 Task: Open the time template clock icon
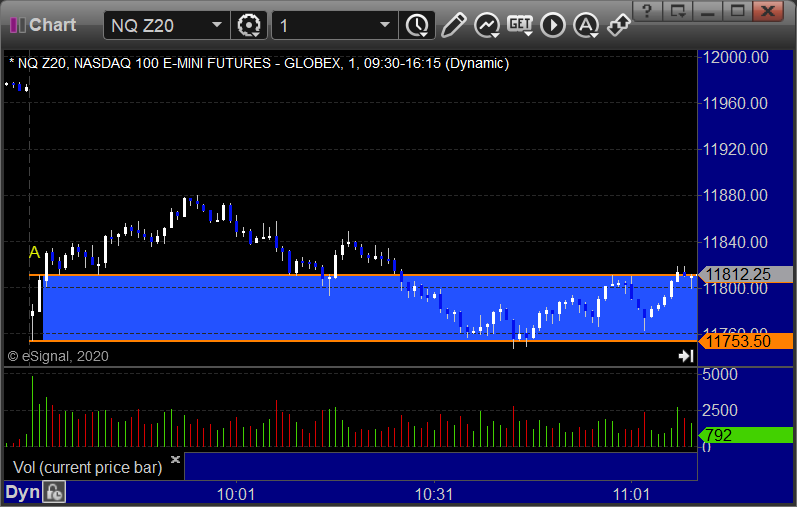click(417, 25)
